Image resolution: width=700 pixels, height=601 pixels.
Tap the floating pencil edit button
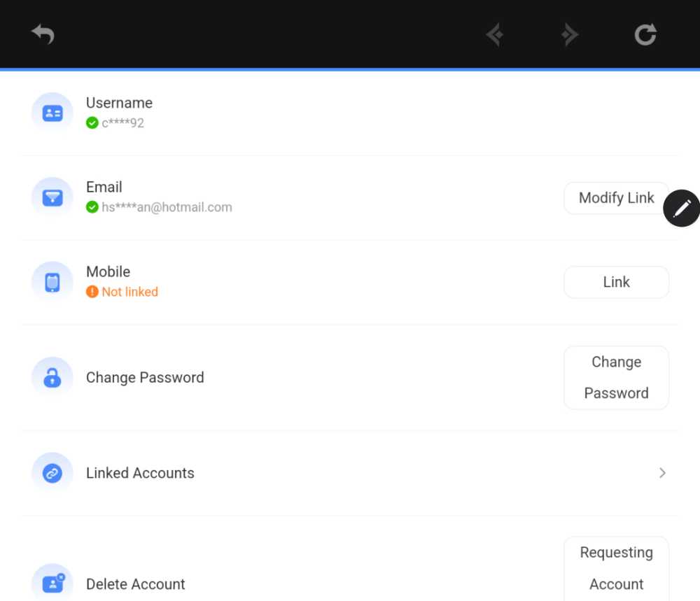coord(681,208)
